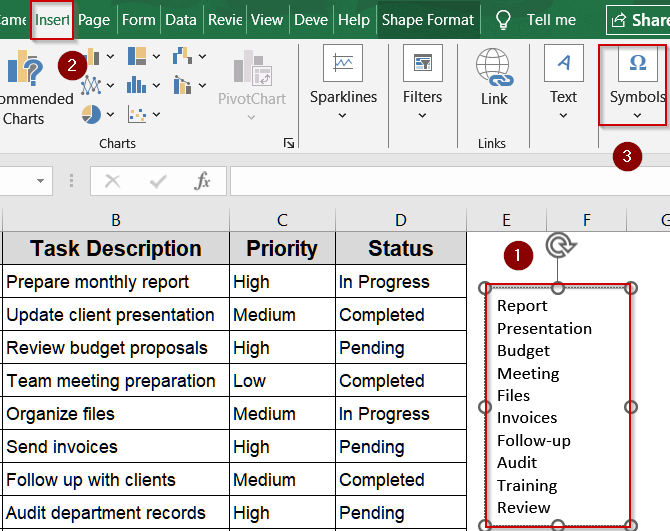Click the Tell me lightbulb icon

click(x=503, y=20)
